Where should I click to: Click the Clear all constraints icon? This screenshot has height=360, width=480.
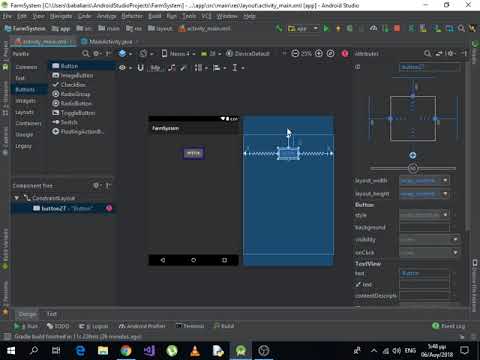pos(172,68)
